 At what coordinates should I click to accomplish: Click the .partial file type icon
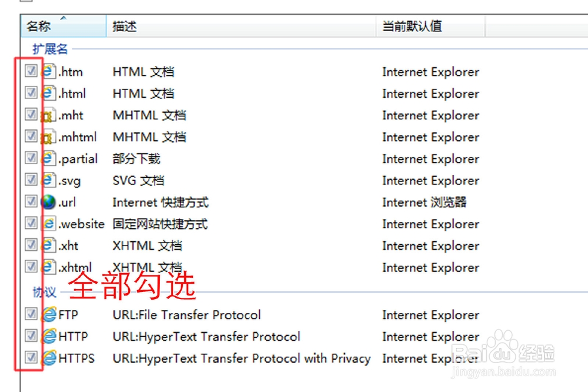pyautogui.click(x=48, y=158)
